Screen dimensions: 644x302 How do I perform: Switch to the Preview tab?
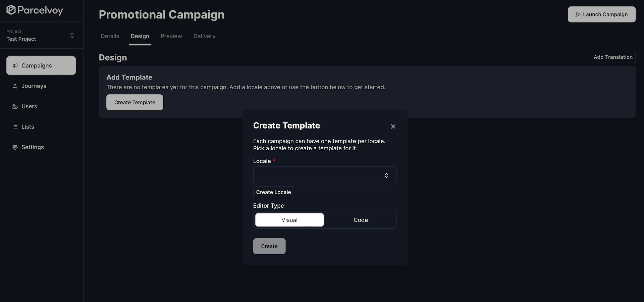click(x=171, y=36)
